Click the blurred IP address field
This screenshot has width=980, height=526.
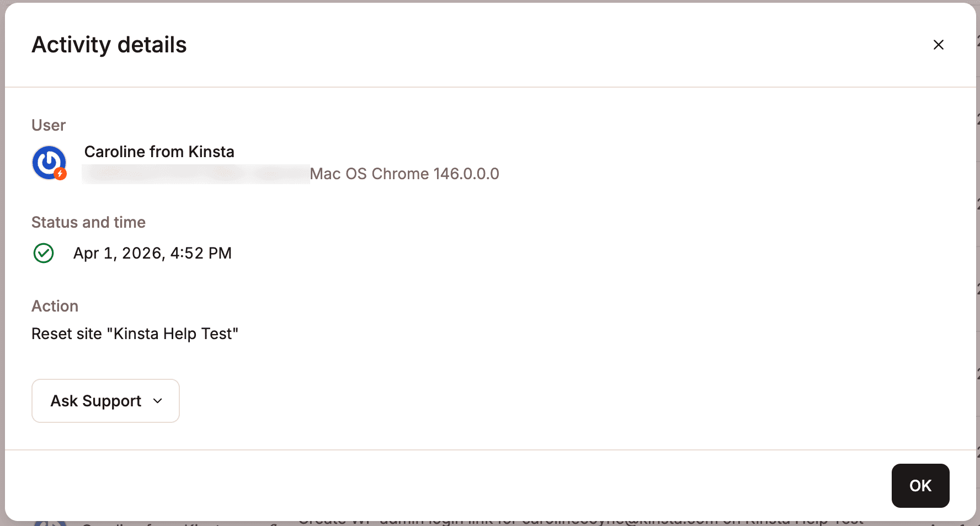click(x=195, y=174)
